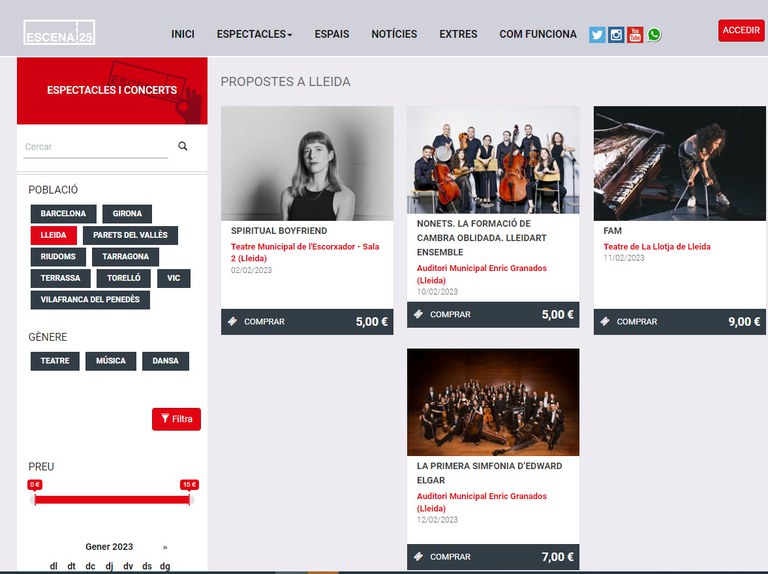
Task: Apply filters with the Filtra button
Action: [176, 419]
